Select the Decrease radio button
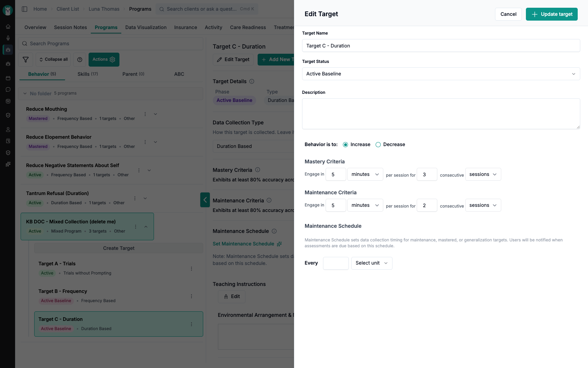 [378, 145]
